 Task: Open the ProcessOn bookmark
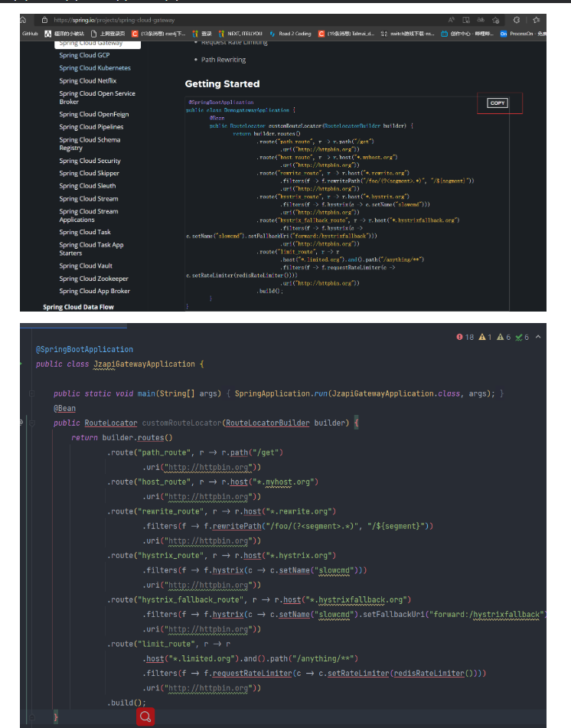(x=524, y=34)
